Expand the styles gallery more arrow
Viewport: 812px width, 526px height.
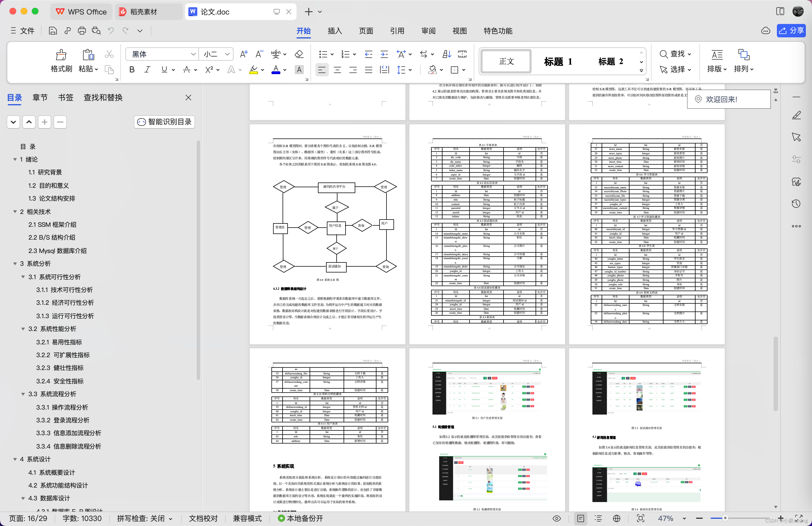641,70
